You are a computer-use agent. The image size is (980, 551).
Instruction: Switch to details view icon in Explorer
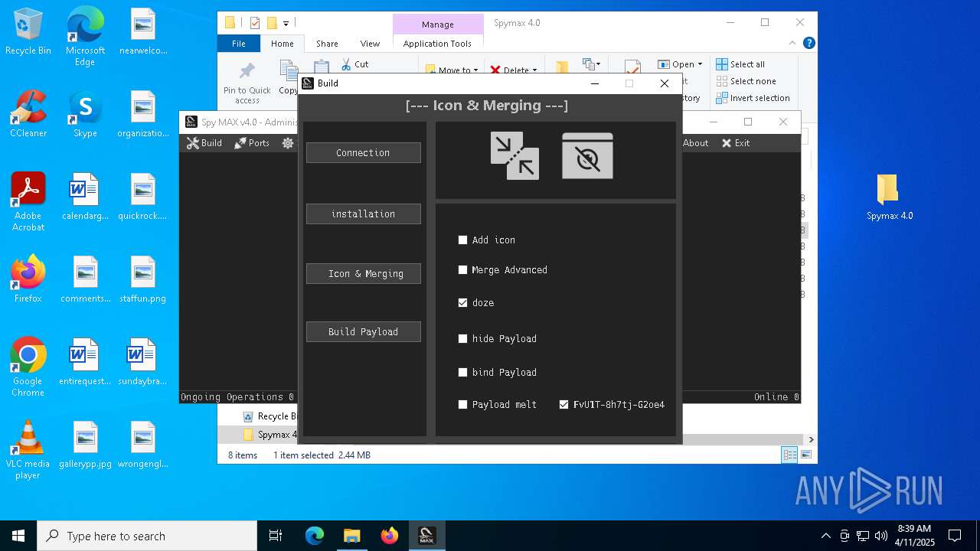789,455
